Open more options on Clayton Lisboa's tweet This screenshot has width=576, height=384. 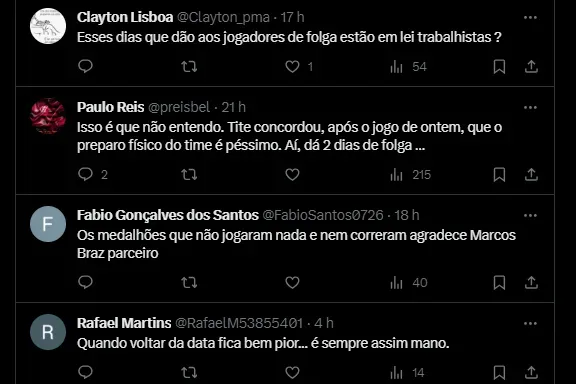tap(530, 17)
